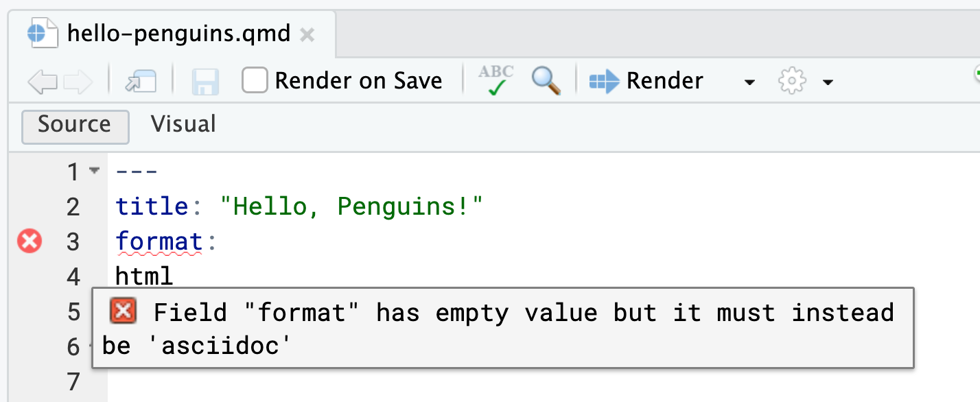The height and width of the screenshot is (402, 980).
Task: Place cursor on the html text line
Action: [145, 276]
